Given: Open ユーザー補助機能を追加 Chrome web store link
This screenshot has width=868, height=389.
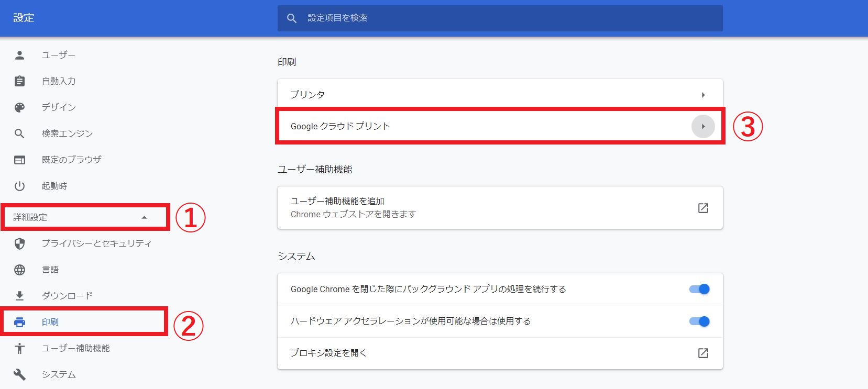Looking at the screenshot, I should click(x=500, y=208).
